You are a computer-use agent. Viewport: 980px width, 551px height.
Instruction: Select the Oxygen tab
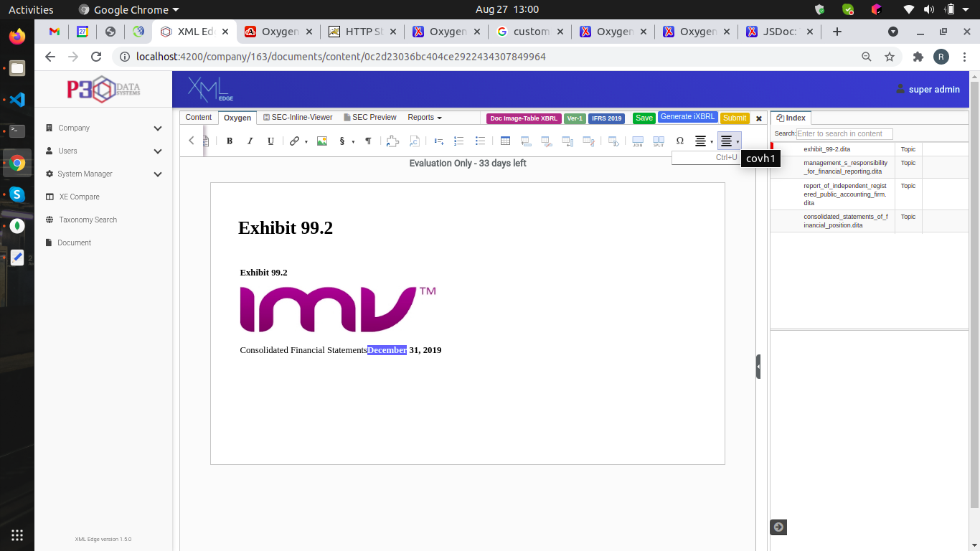pyautogui.click(x=237, y=118)
